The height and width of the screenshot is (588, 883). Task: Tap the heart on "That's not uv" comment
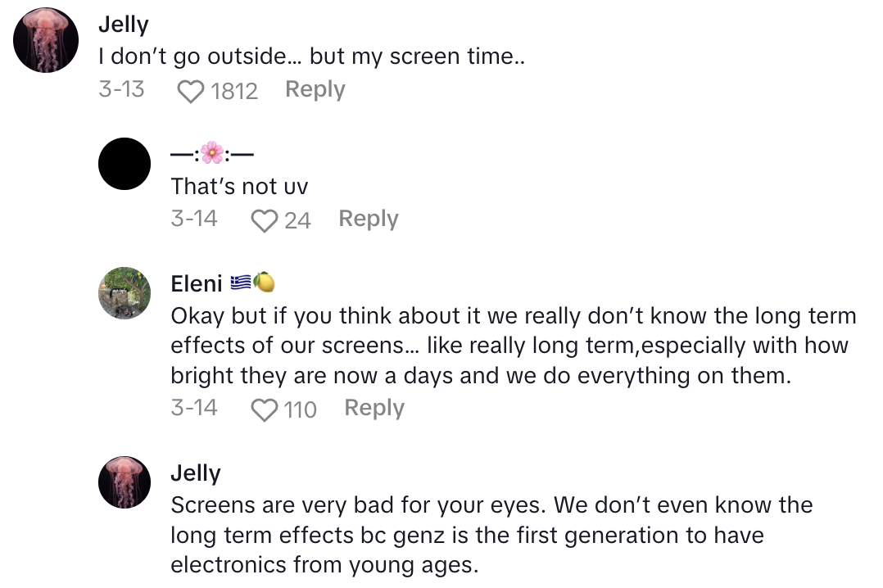tap(264, 220)
